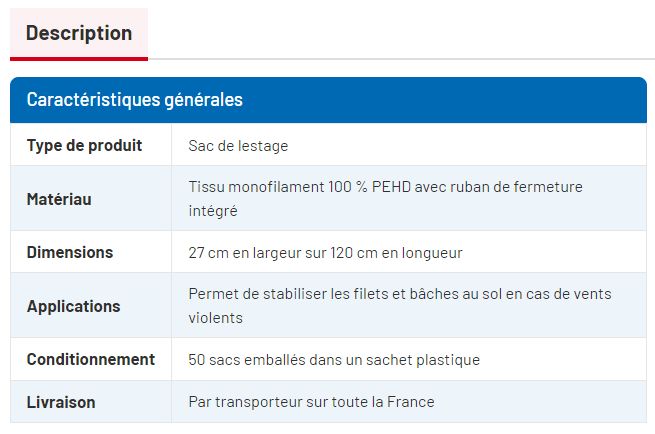Click the words vents violents in Applications
This screenshot has height=434, width=655.
215,318
